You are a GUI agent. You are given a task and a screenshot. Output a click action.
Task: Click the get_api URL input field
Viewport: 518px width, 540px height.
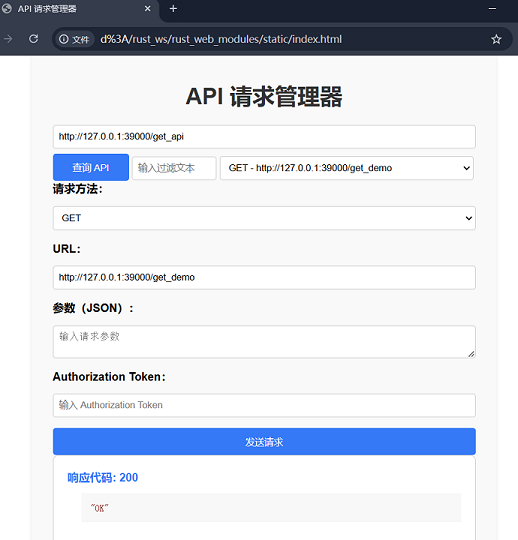click(264, 137)
